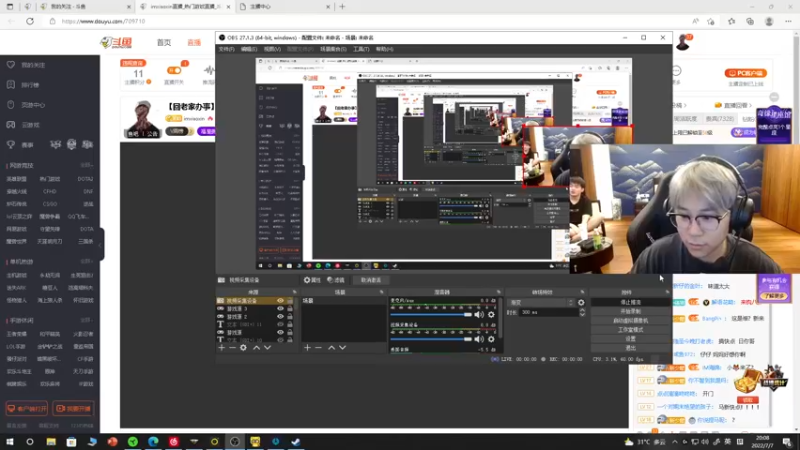Toggle eye icon on source row numbered 3

[280, 309]
